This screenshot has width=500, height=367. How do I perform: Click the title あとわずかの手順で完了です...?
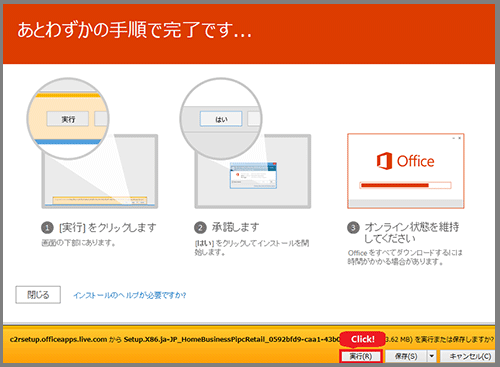(134, 30)
